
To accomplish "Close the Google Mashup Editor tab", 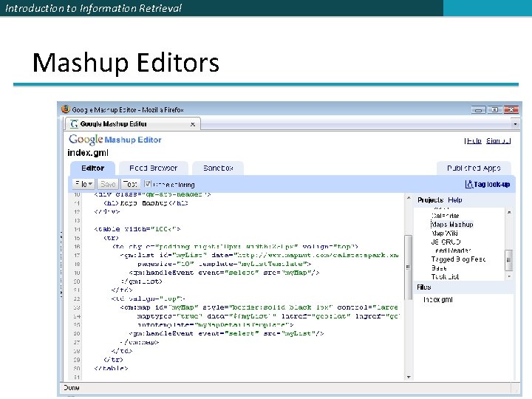I will 193,125.
